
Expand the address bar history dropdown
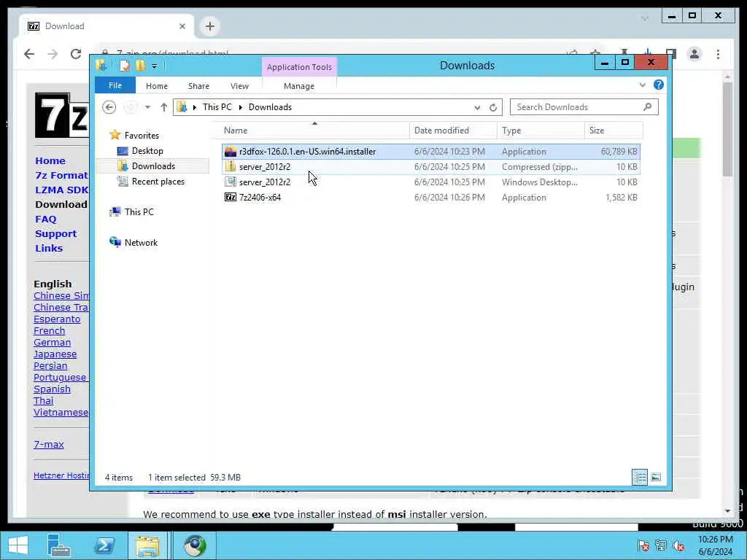point(477,108)
